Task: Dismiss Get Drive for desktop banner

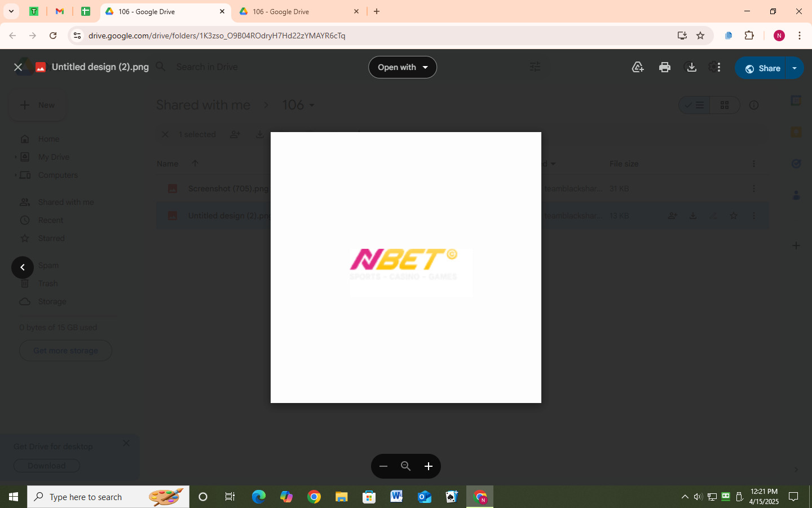Action: tap(126, 443)
